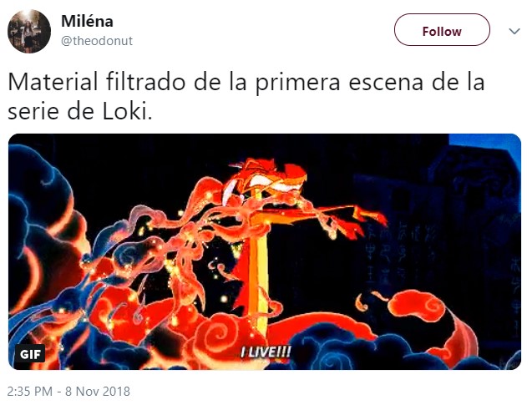
Task: Click the tweet text starting Material filtrado
Action: pos(246,96)
